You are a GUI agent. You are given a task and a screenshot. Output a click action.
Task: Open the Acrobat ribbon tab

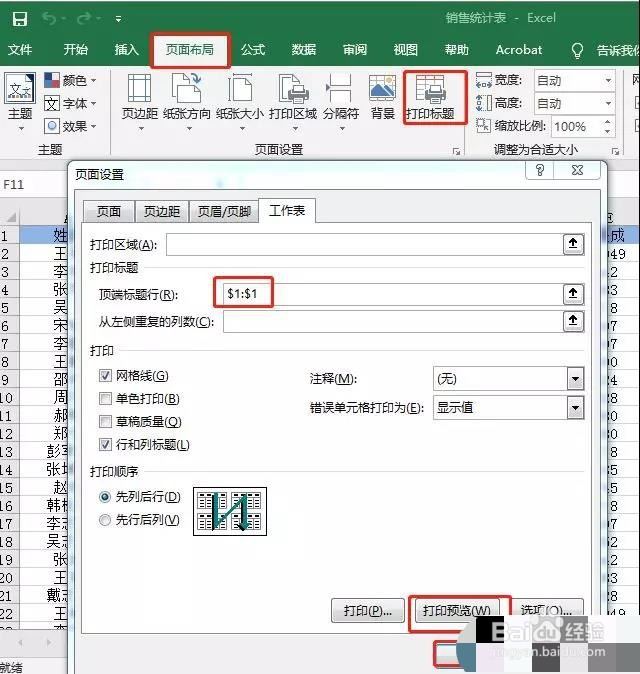(518, 50)
